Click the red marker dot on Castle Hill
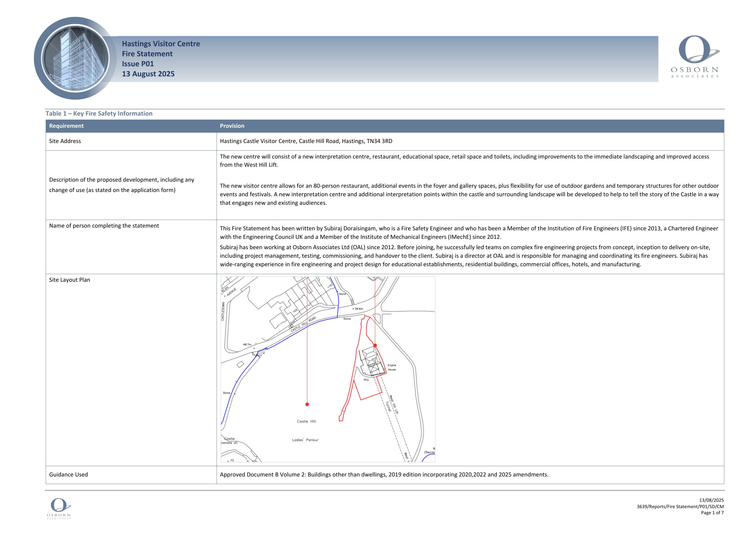Viewport: 756px width, 534px height. click(x=307, y=404)
